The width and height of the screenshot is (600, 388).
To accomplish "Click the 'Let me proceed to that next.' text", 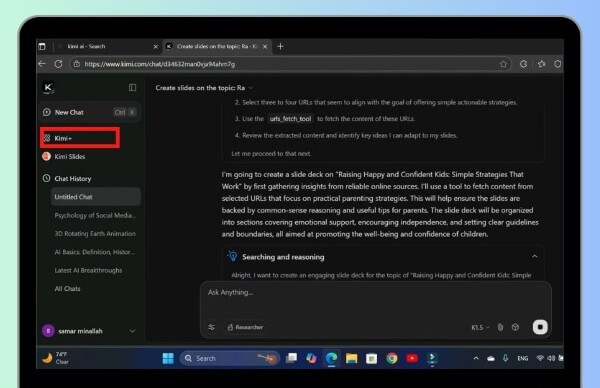I will click(271, 153).
